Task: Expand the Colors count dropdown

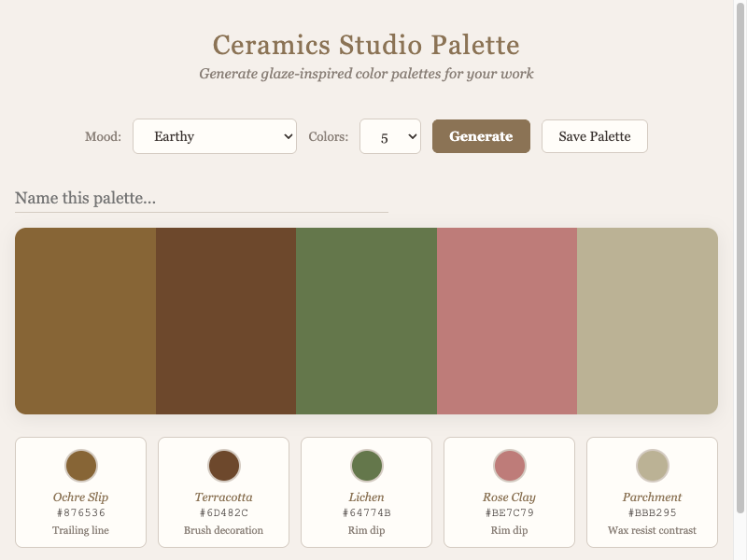Action: click(389, 136)
